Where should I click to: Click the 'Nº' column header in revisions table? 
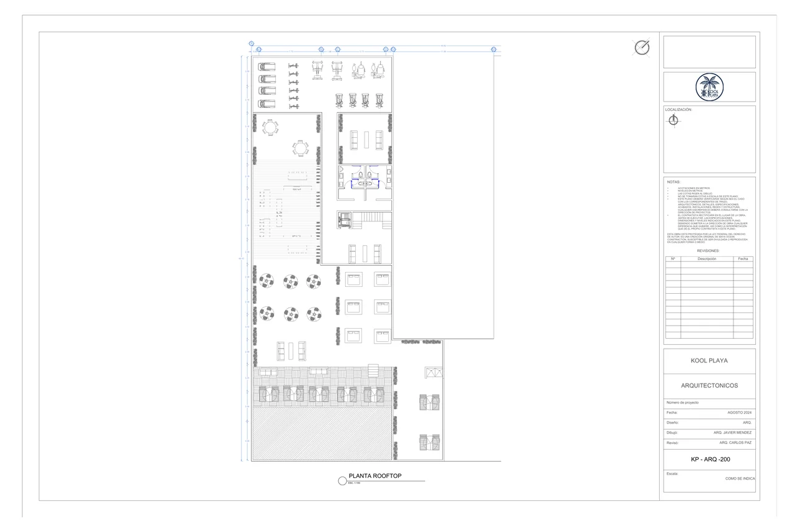[x=673, y=258]
